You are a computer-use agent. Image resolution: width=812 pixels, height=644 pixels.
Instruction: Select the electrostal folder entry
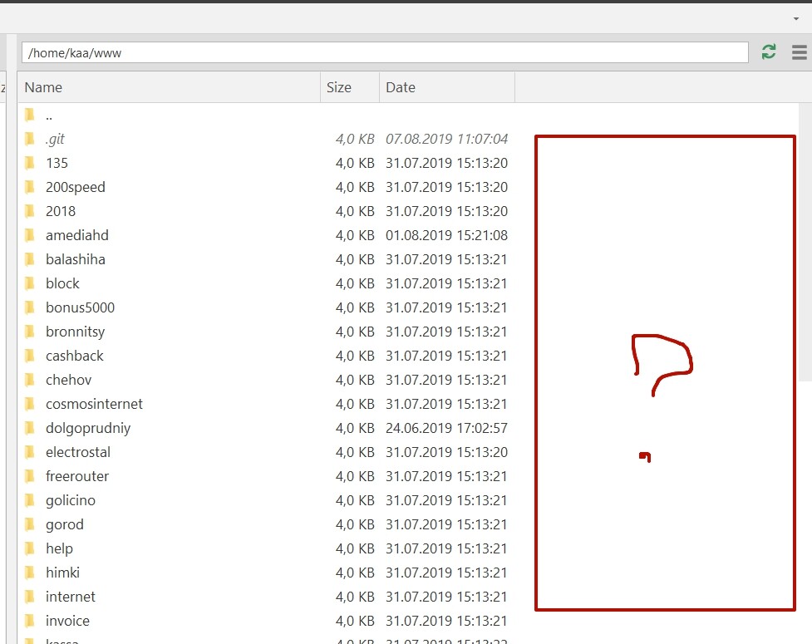78,452
